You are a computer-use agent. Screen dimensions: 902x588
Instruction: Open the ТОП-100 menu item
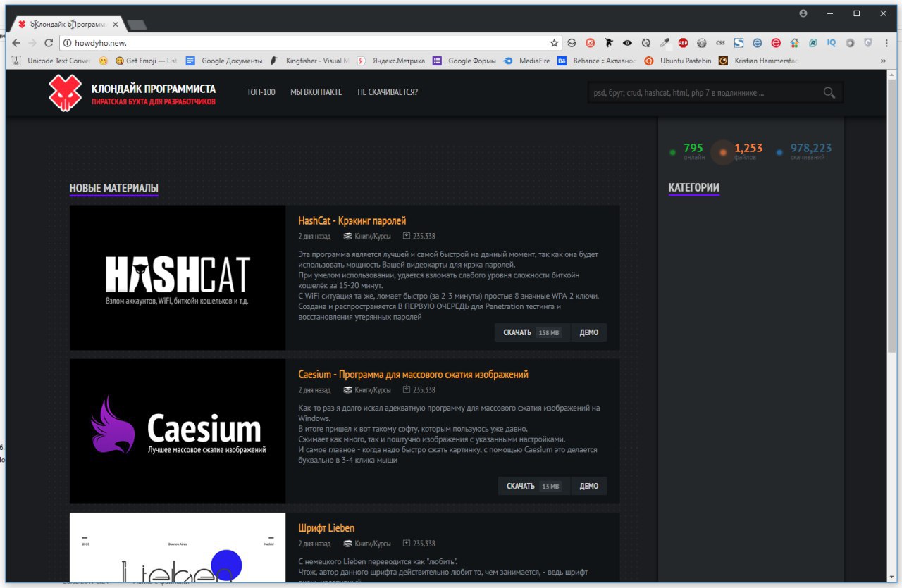pos(261,92)
